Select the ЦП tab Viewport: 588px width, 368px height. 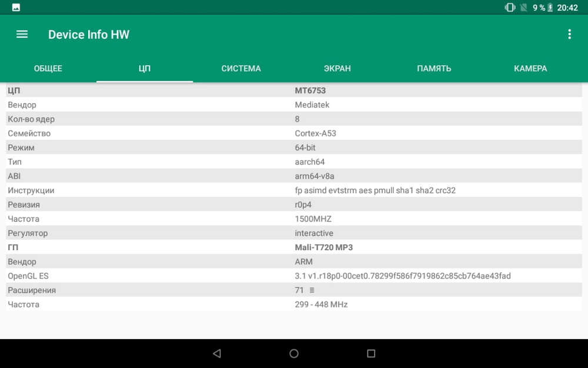click(145, 68)
